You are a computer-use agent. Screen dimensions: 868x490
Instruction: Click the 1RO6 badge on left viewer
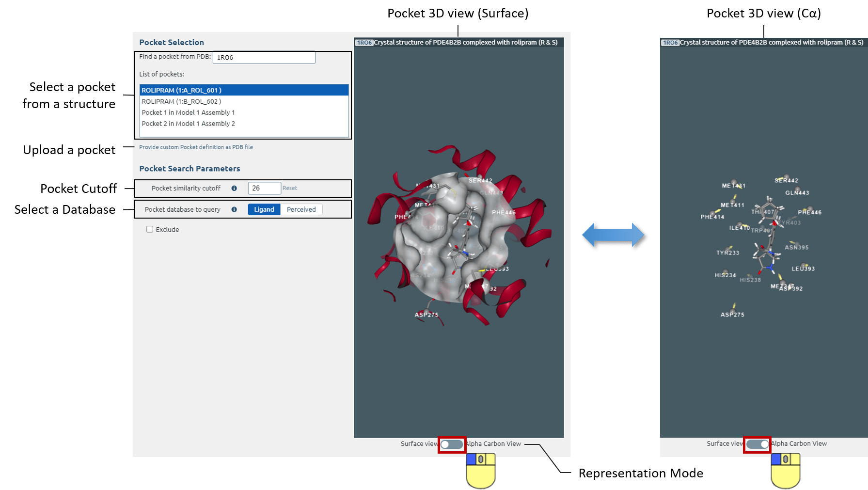(364, 43)
